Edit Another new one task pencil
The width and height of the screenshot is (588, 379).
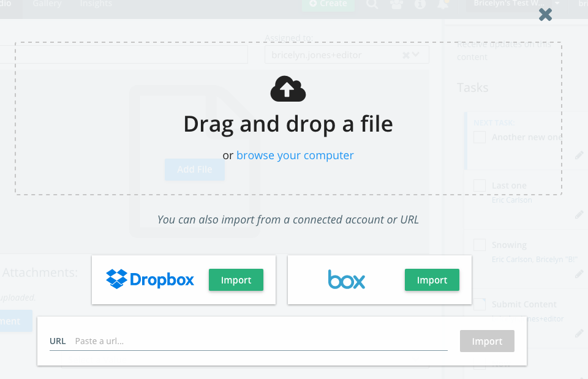[579, 155]
